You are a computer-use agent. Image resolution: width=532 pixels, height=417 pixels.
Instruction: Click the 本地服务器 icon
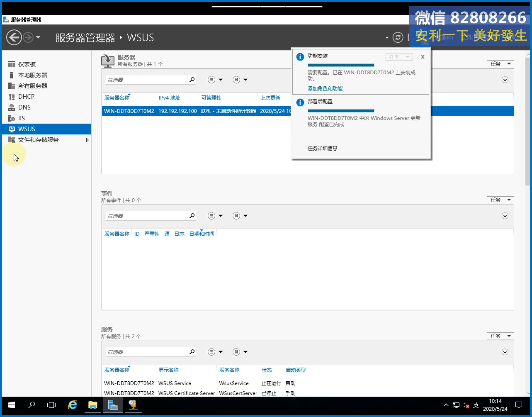click(12, 75)
